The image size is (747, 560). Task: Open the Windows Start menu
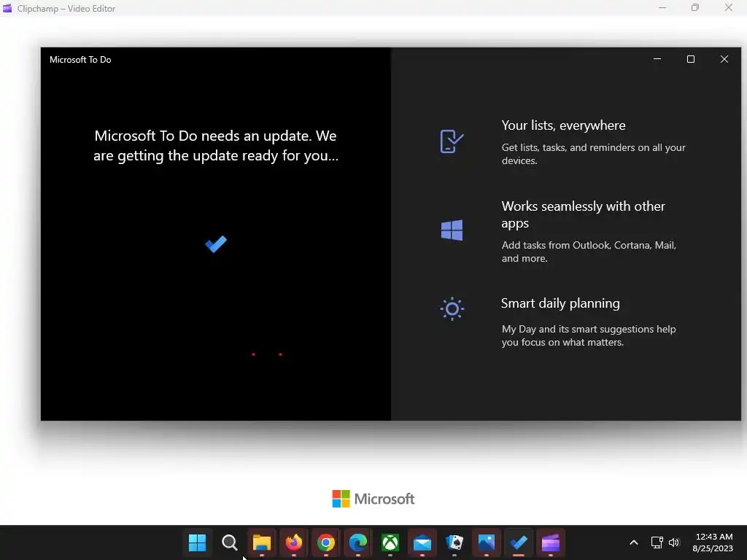[x=197, y=542]
